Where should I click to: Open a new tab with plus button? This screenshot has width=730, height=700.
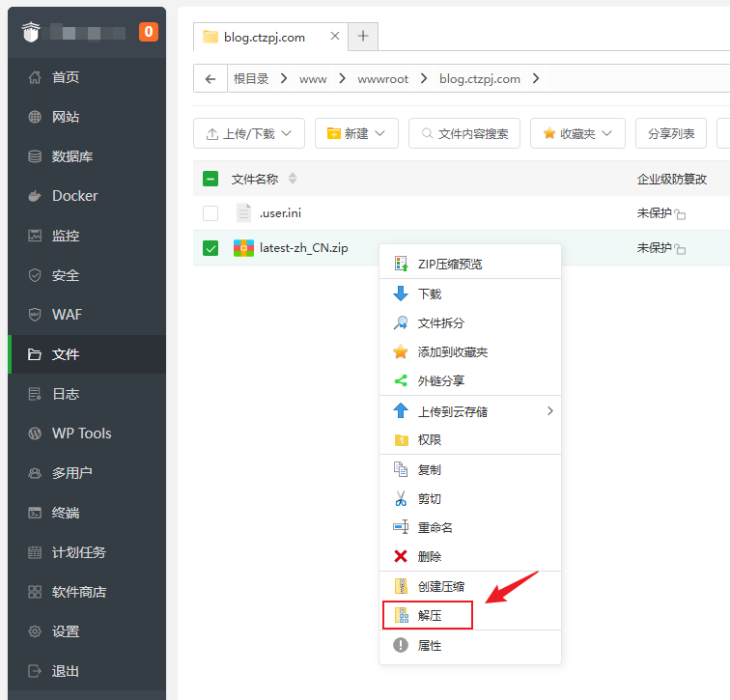click(x=363, y=37)
